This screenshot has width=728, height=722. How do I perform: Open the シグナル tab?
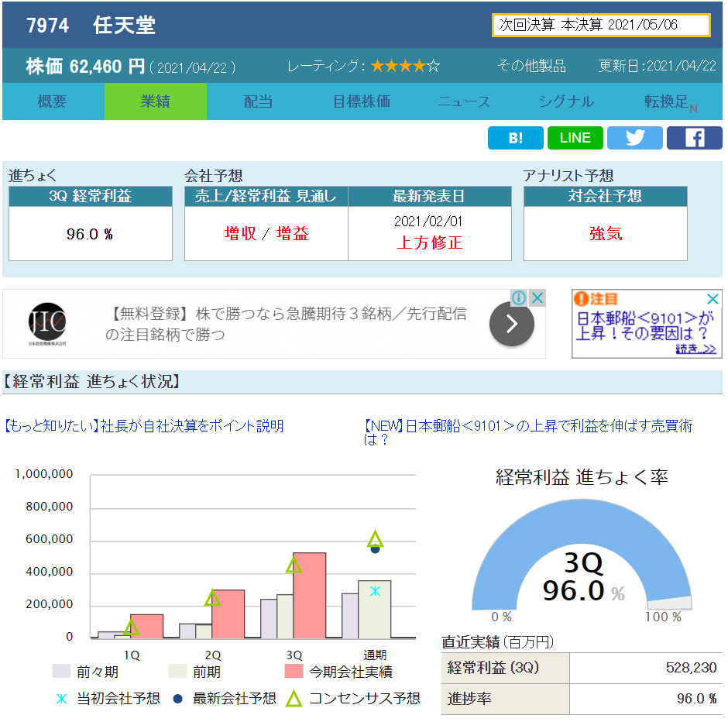pyautogui.click(x=566, y=101)
